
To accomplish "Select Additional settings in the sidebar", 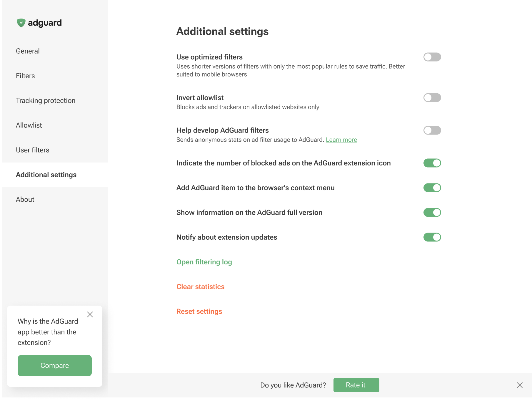I will 55,175.
